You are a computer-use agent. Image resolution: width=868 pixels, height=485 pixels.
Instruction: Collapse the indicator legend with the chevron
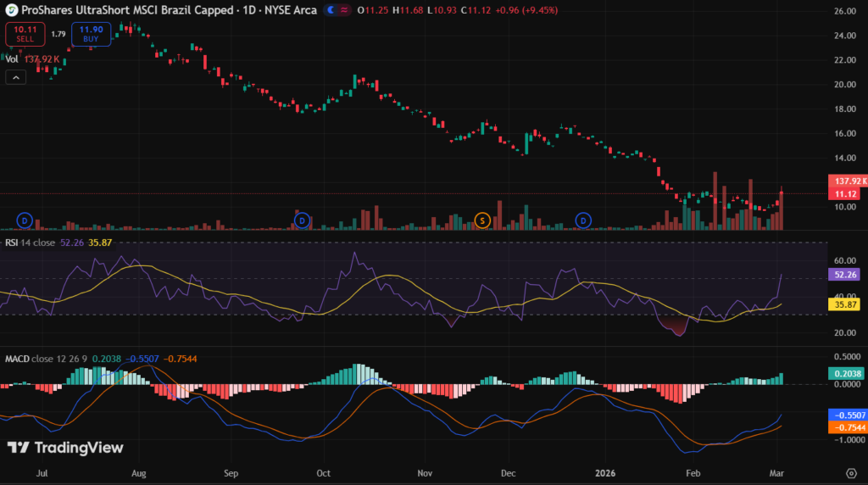point(15,77)
